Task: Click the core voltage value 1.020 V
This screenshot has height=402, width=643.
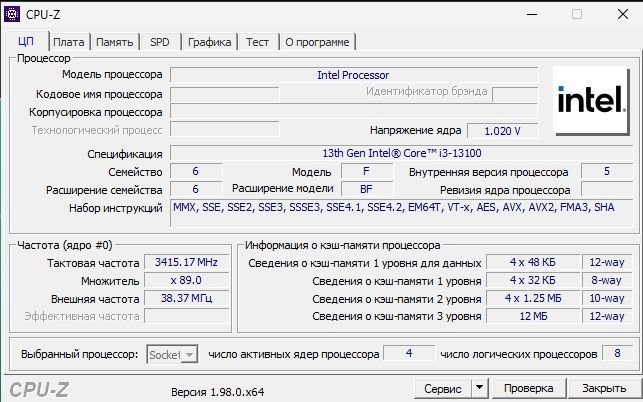Action: pos(502,131)
